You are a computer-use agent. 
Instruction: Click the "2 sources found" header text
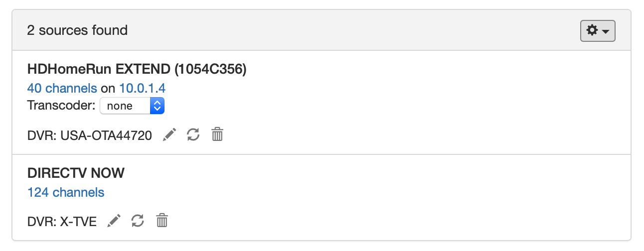coord(77,30)
